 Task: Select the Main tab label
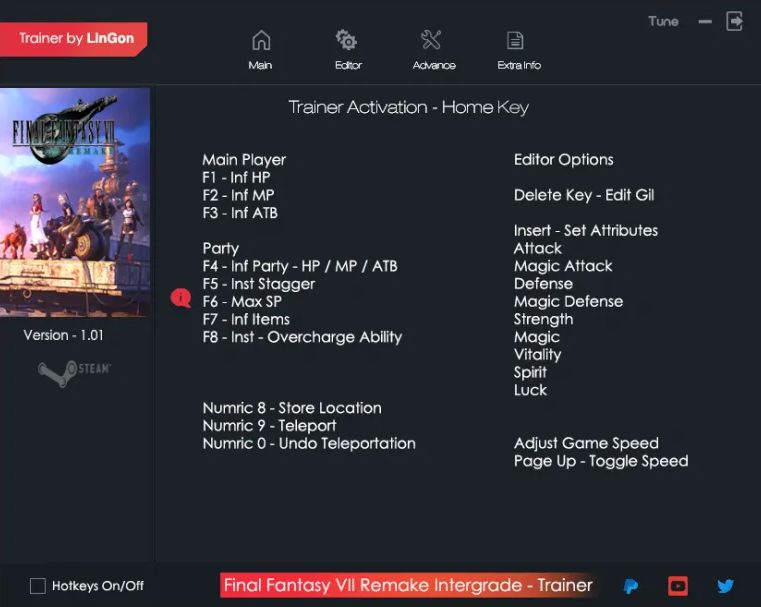click(x=260, y=66)
